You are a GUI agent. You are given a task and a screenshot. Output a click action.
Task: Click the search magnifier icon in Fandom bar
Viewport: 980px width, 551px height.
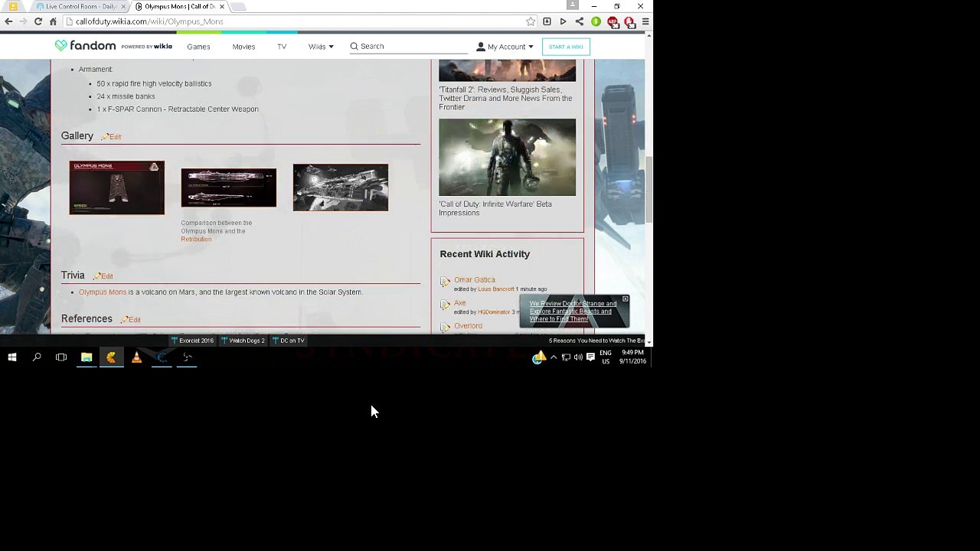point(354,46)
